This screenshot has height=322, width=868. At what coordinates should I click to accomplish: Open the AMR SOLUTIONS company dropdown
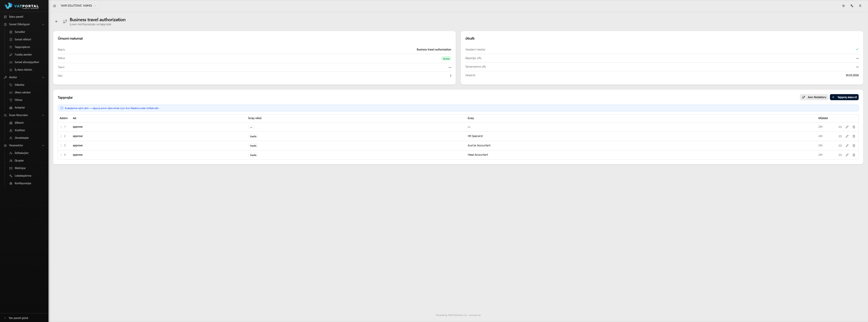point(78,6)
